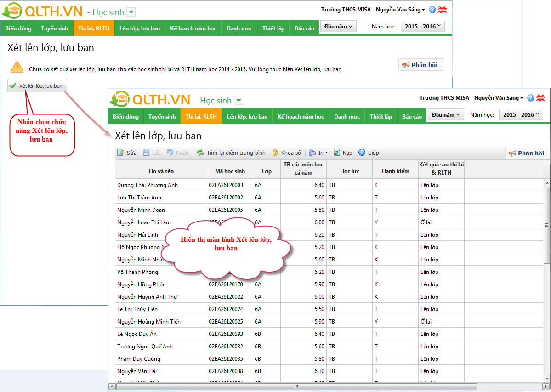Click the Sửa edit icon in grid toolbar
Viewport: 551px width, 392px height.
click(121, 153)
